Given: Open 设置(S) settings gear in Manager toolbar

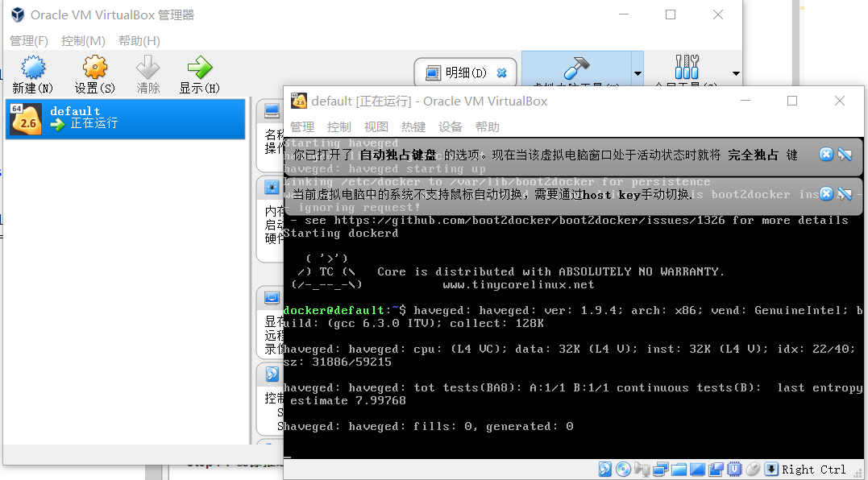Looking at the screenshot, I should (x=94, y=68).
